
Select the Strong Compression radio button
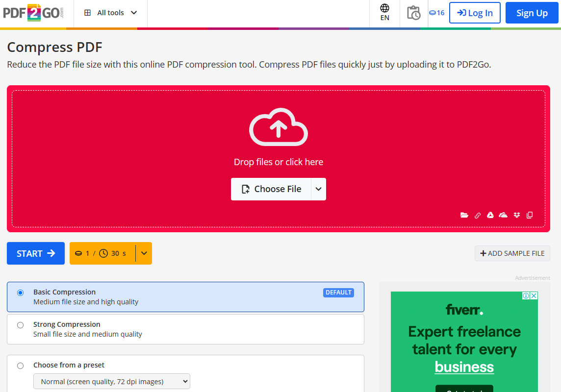tap(20, 325)
